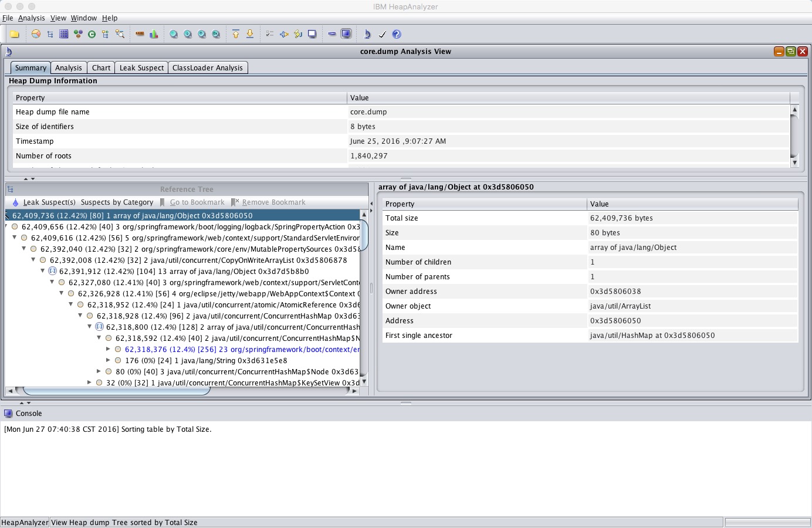The width and height of the screenshot is (812, 528).
Task: Open the View menu
Action: [58, 18]
